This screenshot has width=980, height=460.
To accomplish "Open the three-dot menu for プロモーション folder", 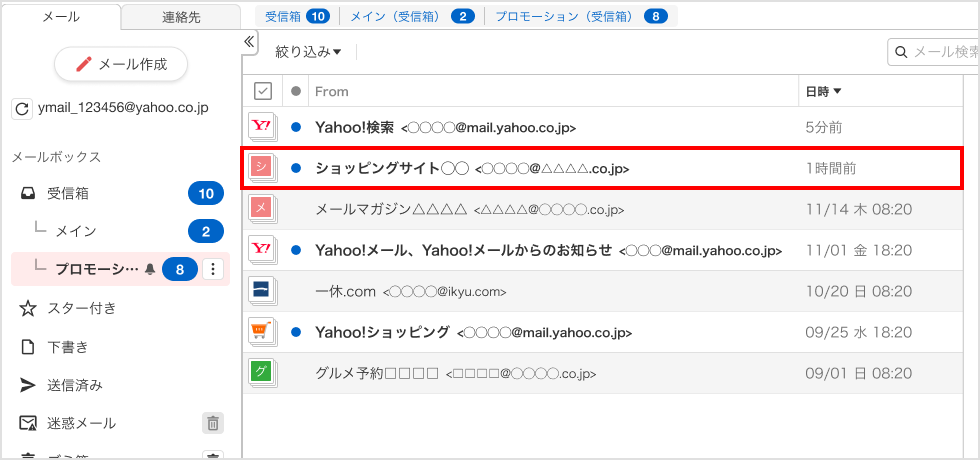I will tap(213, 269).
